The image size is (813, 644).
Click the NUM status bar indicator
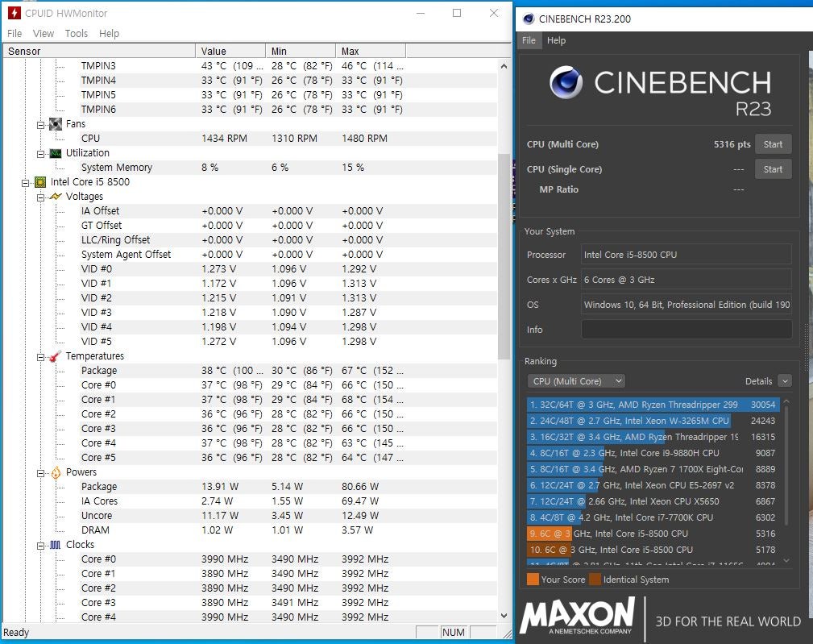click(x=454, y=632)
